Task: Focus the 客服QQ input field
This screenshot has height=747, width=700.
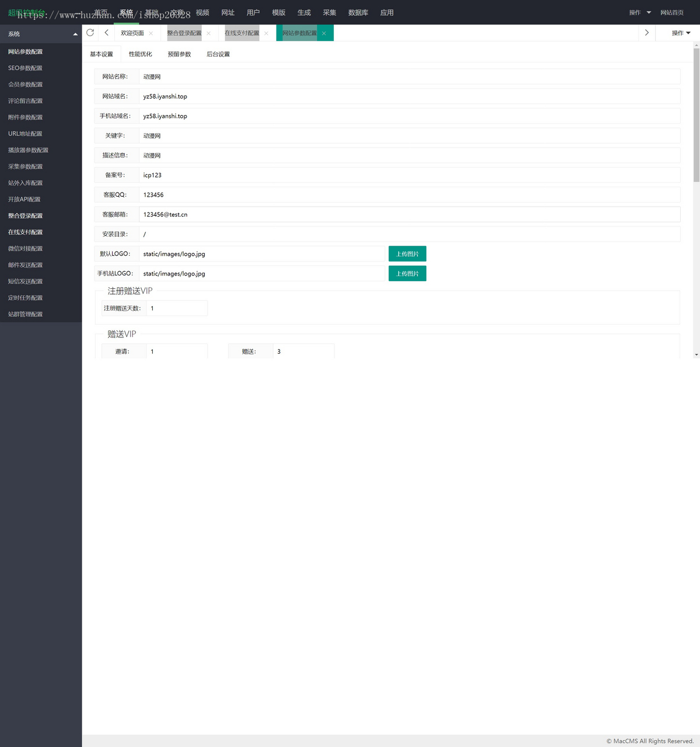Action: (x=409, y=195)
